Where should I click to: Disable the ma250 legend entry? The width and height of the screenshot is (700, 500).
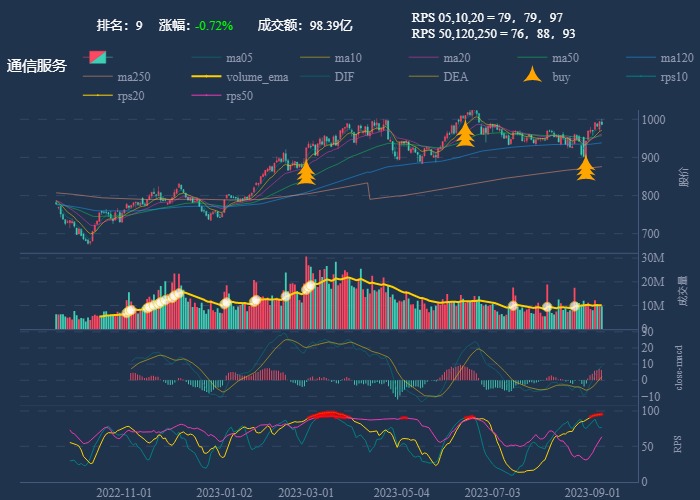point(98,77)
